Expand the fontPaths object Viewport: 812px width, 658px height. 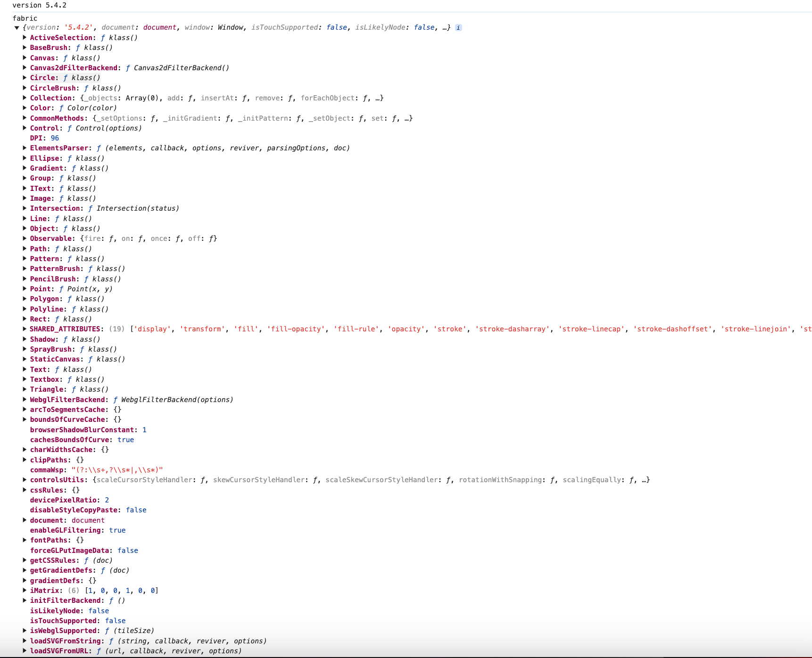tap(25, 540)
